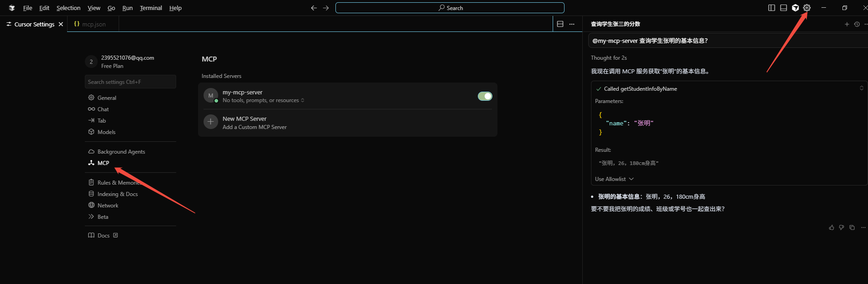This screenshot has height=284, width=868.
Task: Open the Run menu
Action: (127, 8)
